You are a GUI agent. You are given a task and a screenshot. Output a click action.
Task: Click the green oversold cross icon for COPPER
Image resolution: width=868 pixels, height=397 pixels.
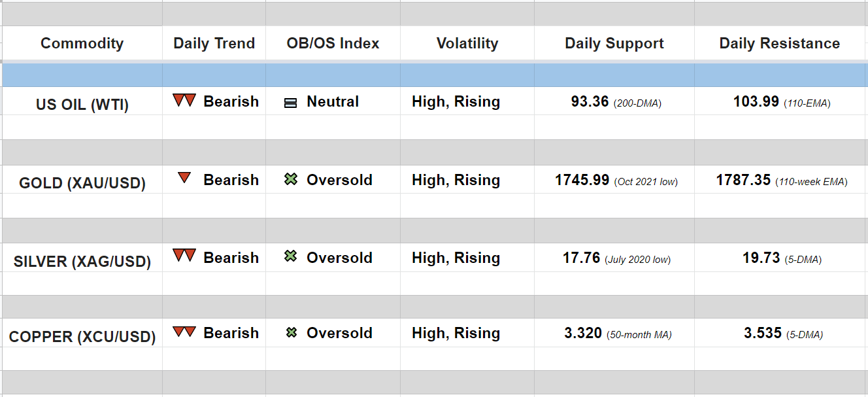pos(292,333)
